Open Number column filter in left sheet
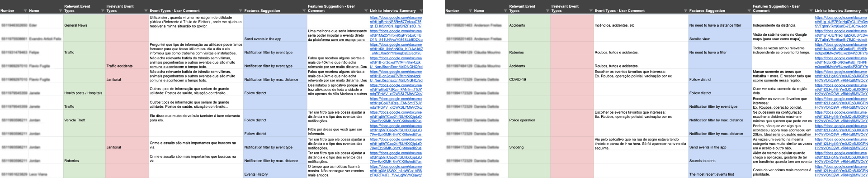 click(25, 10)
